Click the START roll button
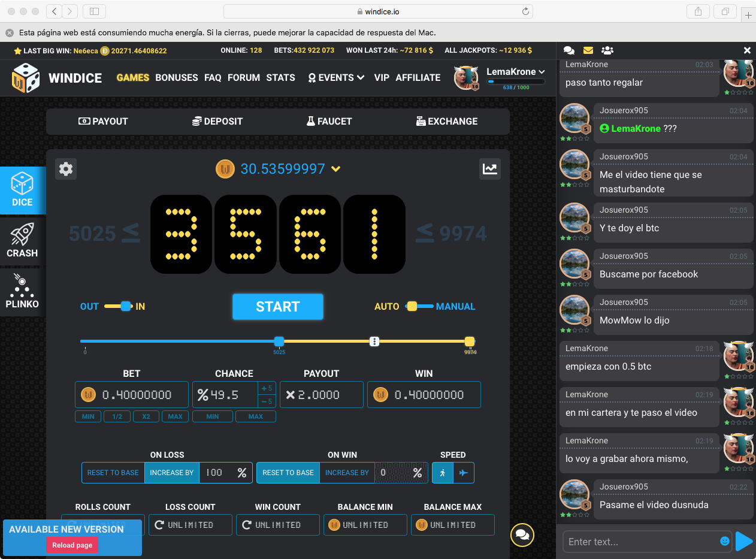756x559 pixels. pos(278,307)
